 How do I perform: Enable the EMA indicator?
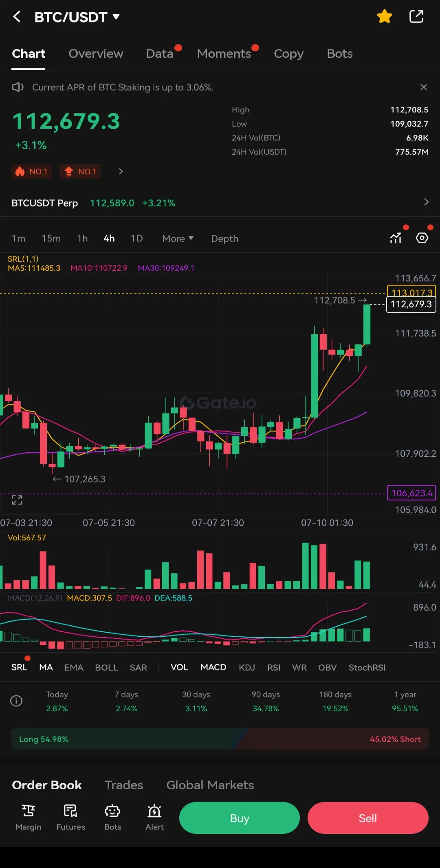tap(74, 668)
